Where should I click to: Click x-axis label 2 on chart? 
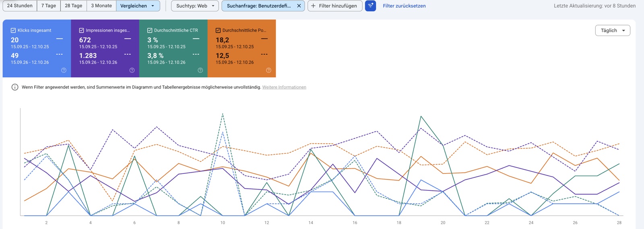[x=46, y=223]
